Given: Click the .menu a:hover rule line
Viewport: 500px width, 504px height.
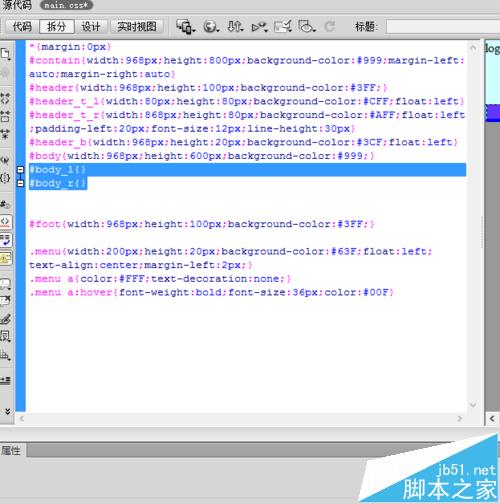Looking at the screenshot, I should [212, 292].
